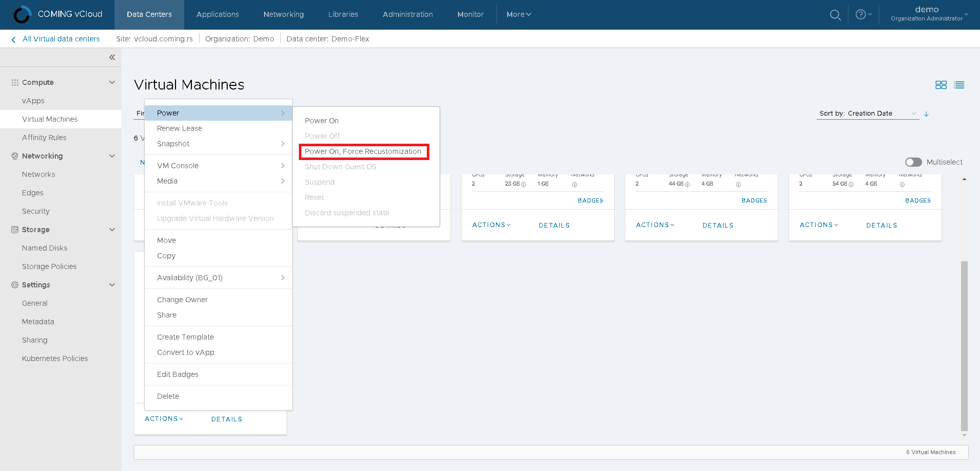
Task: Expand the More navigation menu
Action: (x=518, y=14)
